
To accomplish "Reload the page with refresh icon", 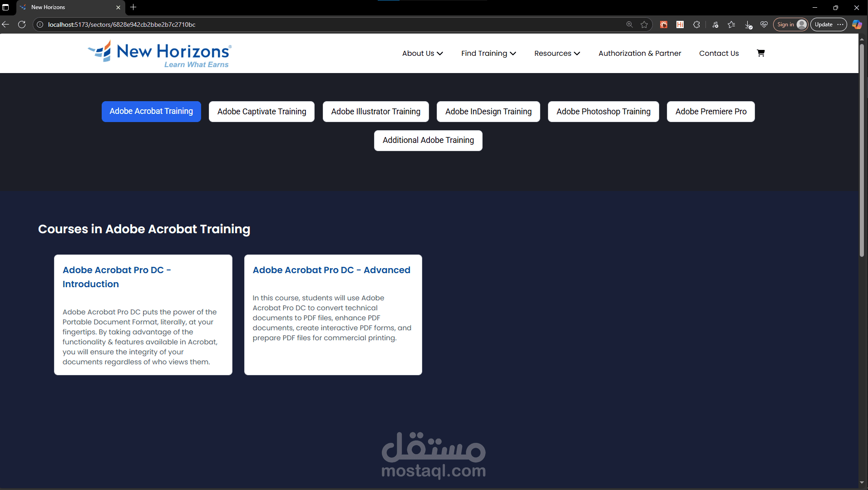I will click(22, 24).
